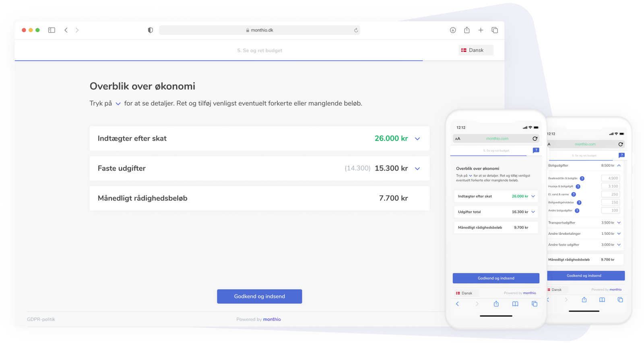Viewport: 644px width, 343px height.
Task: Click the help icon beside Boligvedligeholdelse
Action: (579, 203)
